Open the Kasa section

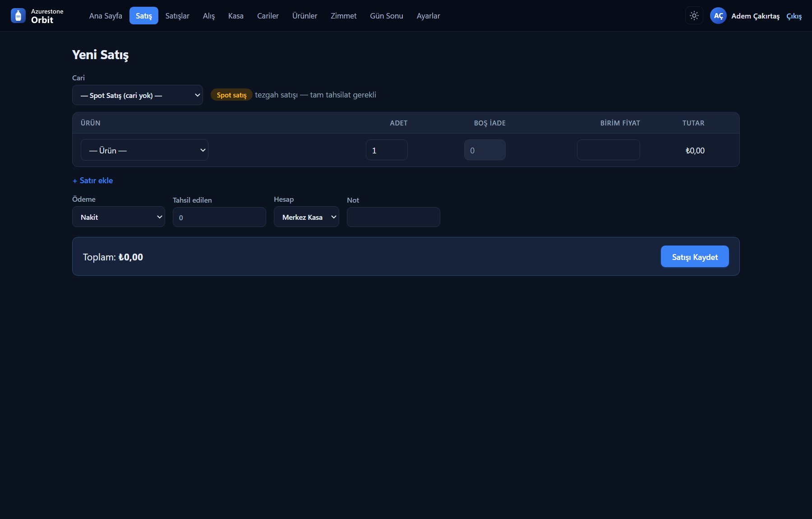click(x=236, y=16)
